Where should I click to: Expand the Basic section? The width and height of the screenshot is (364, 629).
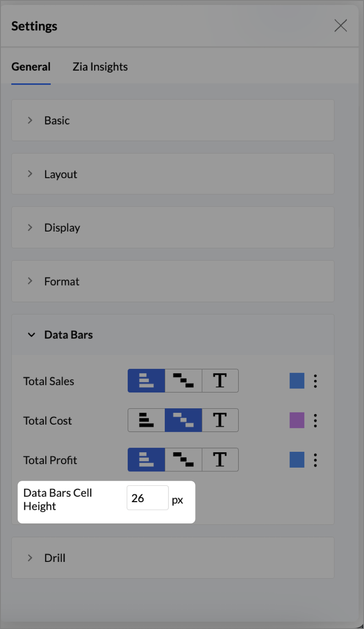(x=172, y=120)
